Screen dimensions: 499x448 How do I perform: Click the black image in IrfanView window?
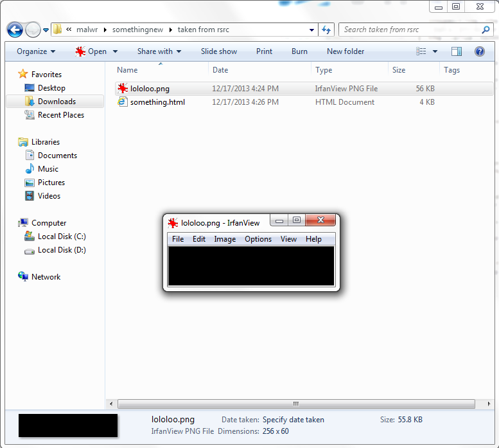point(251,266)
